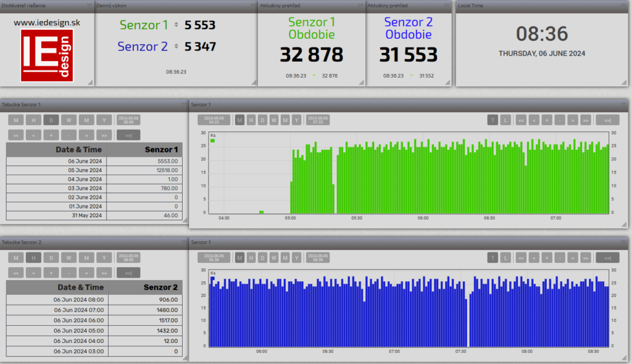632x364 pixels.
Task: Select H period in green chart toolbar
Action: click(x=251, y=120)
